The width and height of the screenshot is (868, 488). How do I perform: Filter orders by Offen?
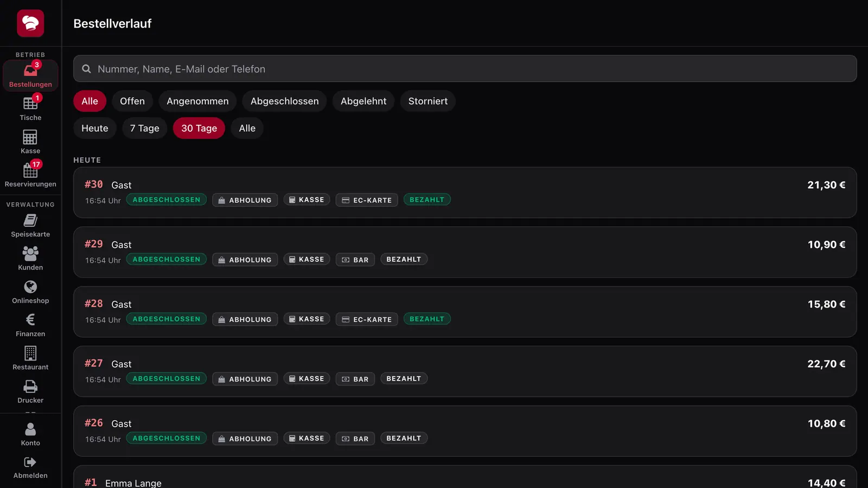tap(132, 101)
